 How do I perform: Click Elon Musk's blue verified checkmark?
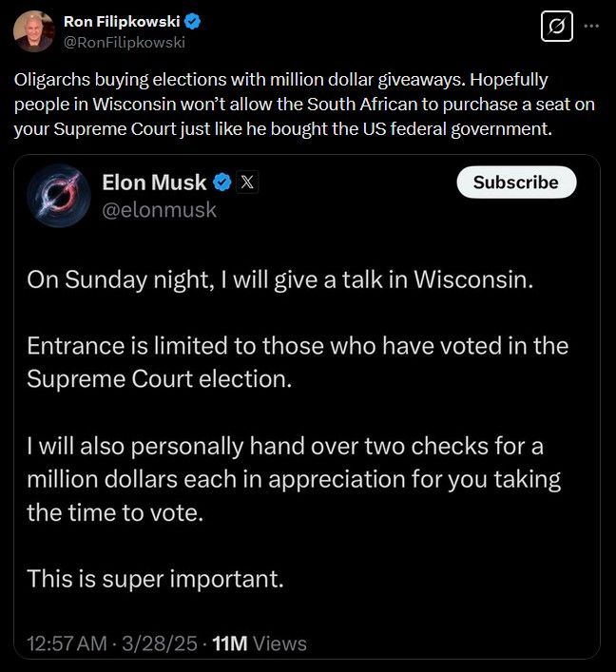point(222,182)
